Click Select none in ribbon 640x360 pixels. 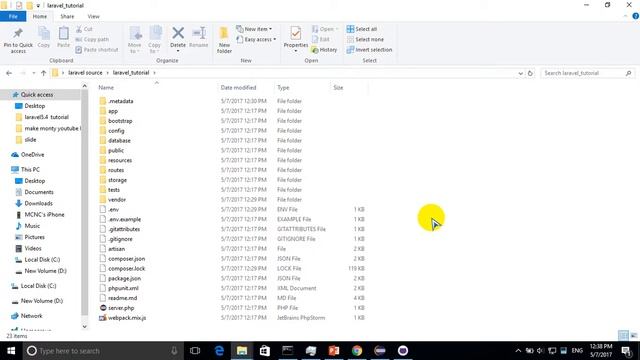click(365, 40)
